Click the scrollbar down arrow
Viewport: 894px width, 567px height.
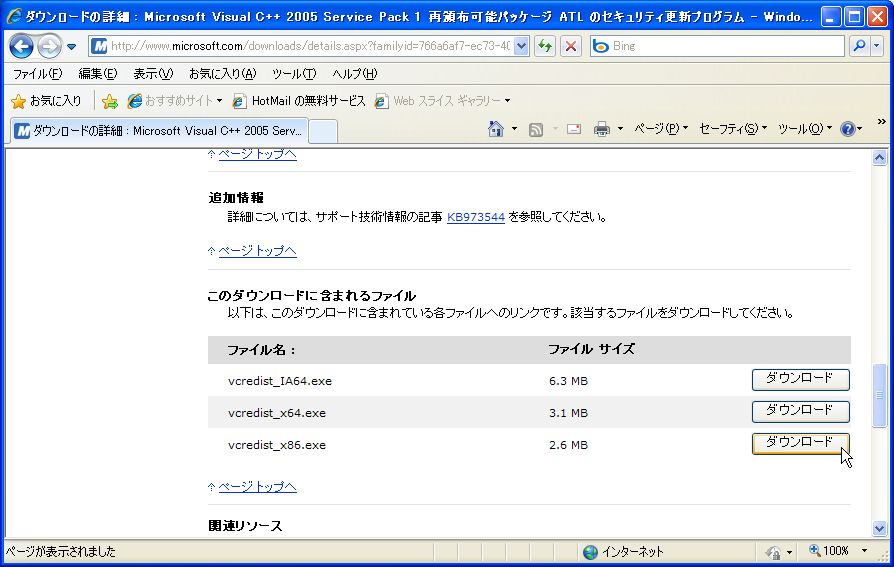pyautogui.click(x=879, y=529)
